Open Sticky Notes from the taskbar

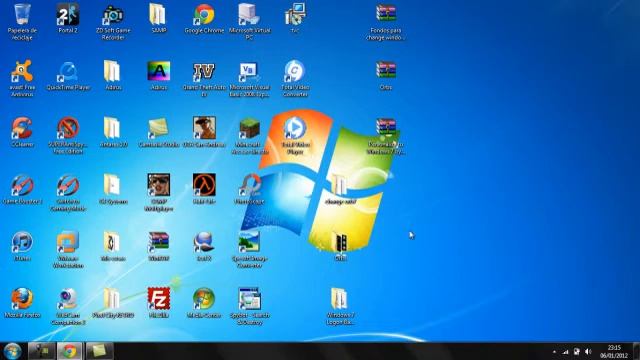point(99,351)
